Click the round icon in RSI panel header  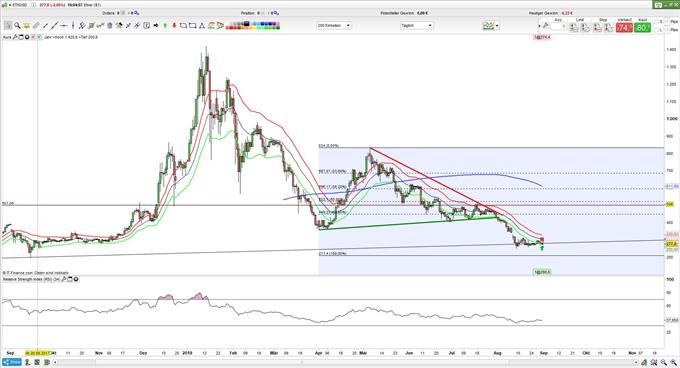coord(76,279)
